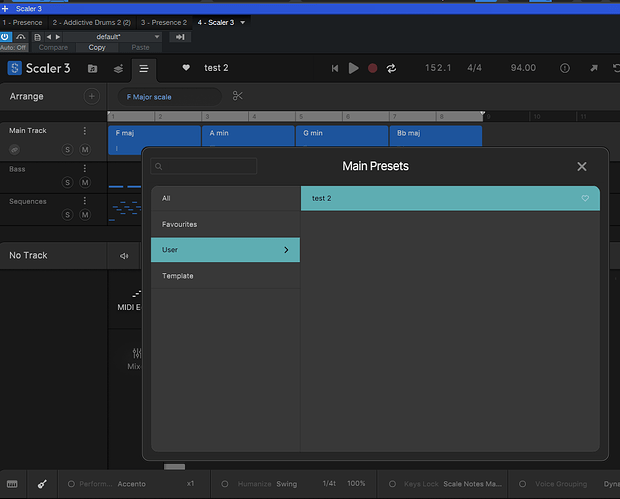This screenshot has width=620, height=499.
Task: Click the heart icon beside test 2 title
Action: pos(186,68)
